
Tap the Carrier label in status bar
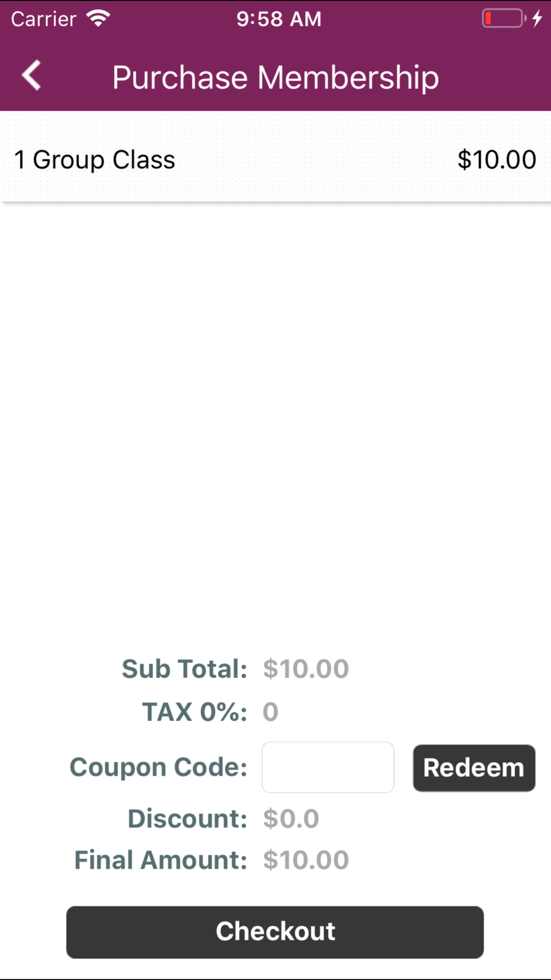click(44, 19)
